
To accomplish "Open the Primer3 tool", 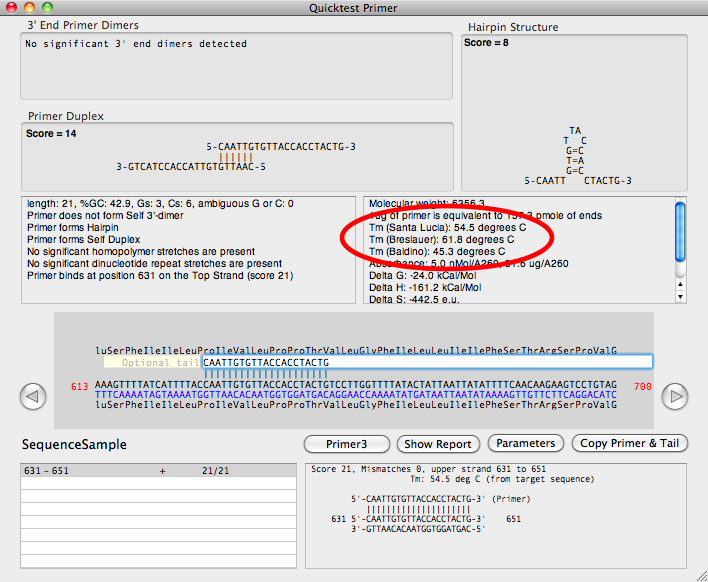I will [x=346, y=443].
